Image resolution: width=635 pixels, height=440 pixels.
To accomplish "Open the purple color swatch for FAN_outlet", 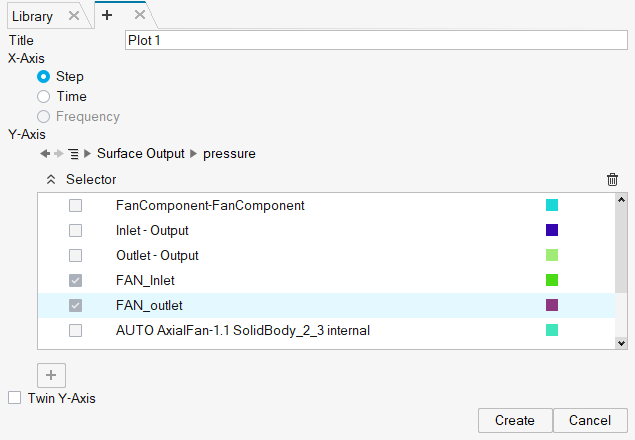I will 552,305.
